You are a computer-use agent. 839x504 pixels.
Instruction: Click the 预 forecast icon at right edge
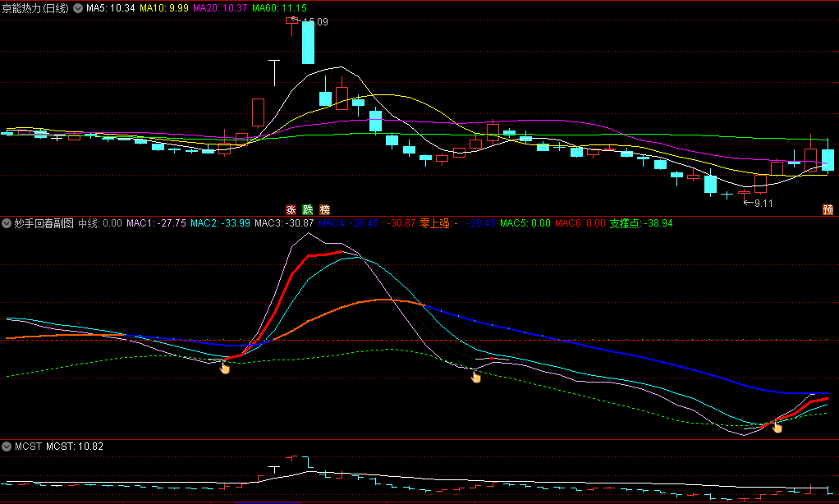click(x=828, y=209)
